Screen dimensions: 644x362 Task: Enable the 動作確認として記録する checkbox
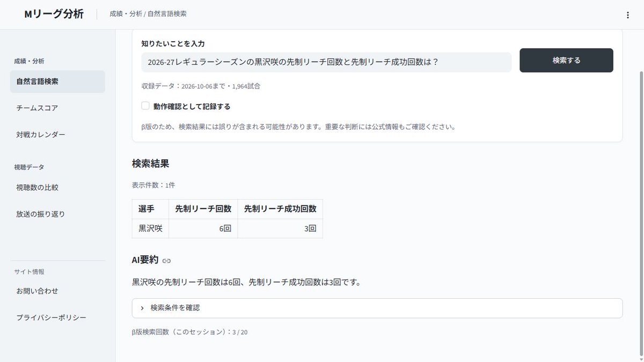(x=145, y=106)
